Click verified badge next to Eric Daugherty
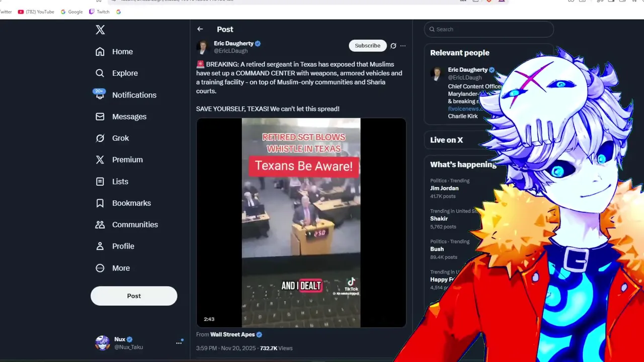This screenshot has width=644, height=362. click(x=258, y=44)
